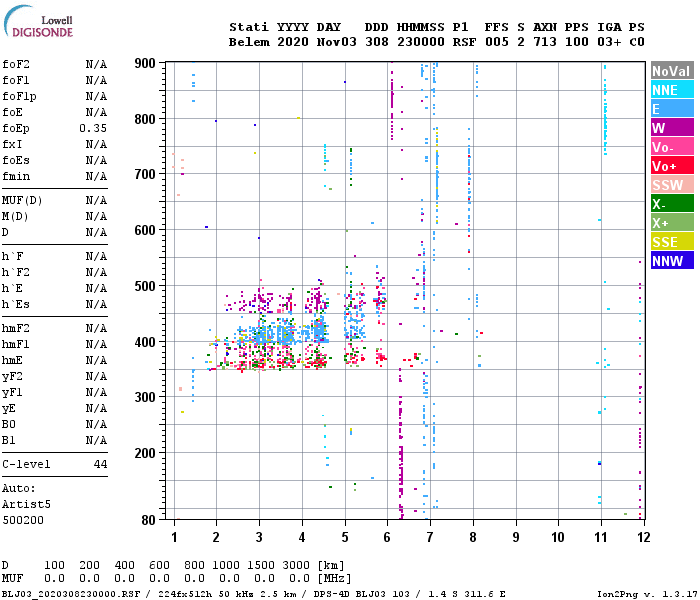Click the dense echo cluster near 400 km
The width and height of the screenshot is (700, 600).
point(281,334)
